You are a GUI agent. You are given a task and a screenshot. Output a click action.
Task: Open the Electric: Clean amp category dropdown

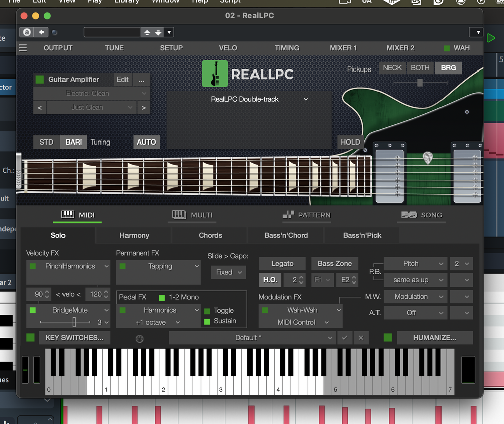[91, 94]
